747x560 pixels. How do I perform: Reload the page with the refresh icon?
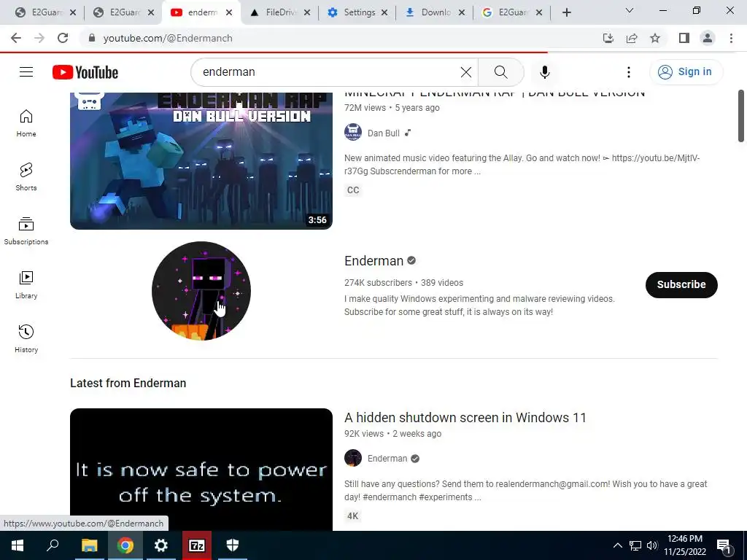(x=63, y=38)
